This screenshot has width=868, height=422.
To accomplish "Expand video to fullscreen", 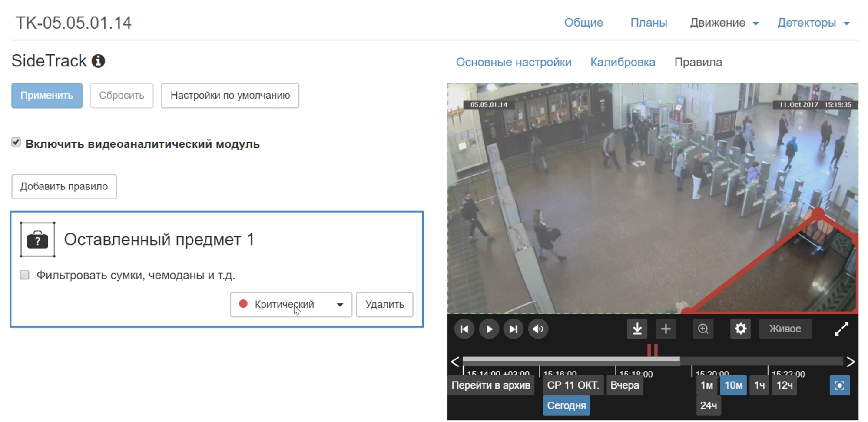I will (841, 329).
